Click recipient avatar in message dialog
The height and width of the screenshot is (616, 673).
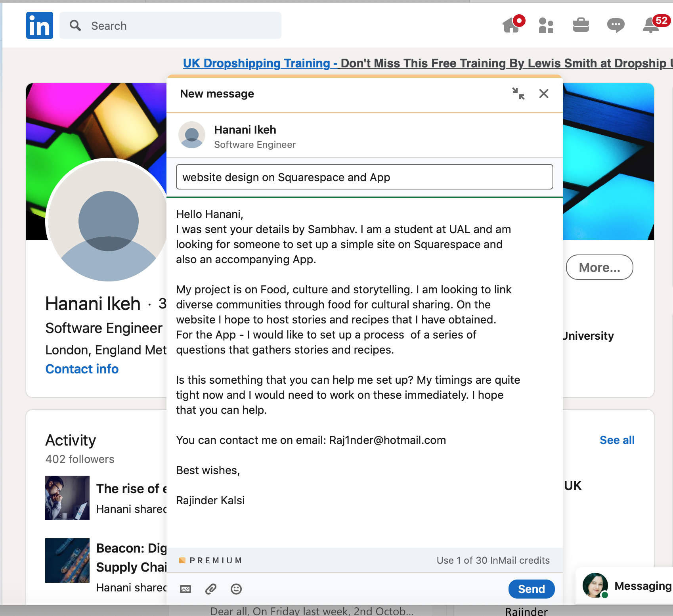tap(192, 135)
